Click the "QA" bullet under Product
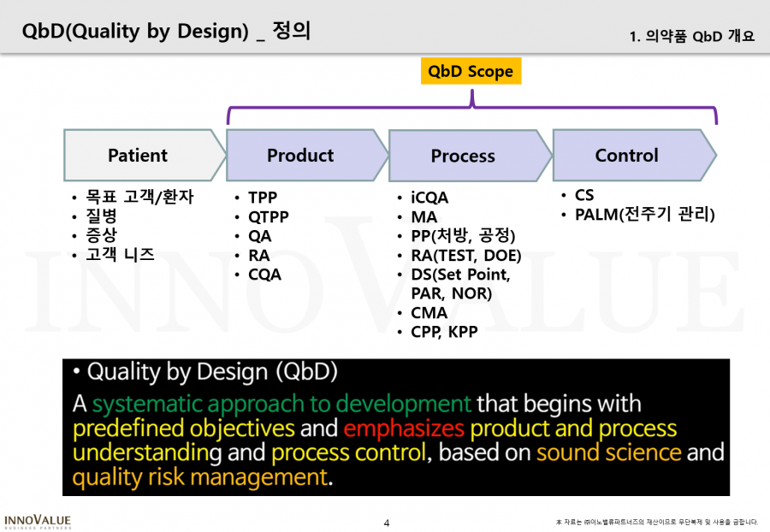Viewport: 770px width, 532px height. pos(260,236)
